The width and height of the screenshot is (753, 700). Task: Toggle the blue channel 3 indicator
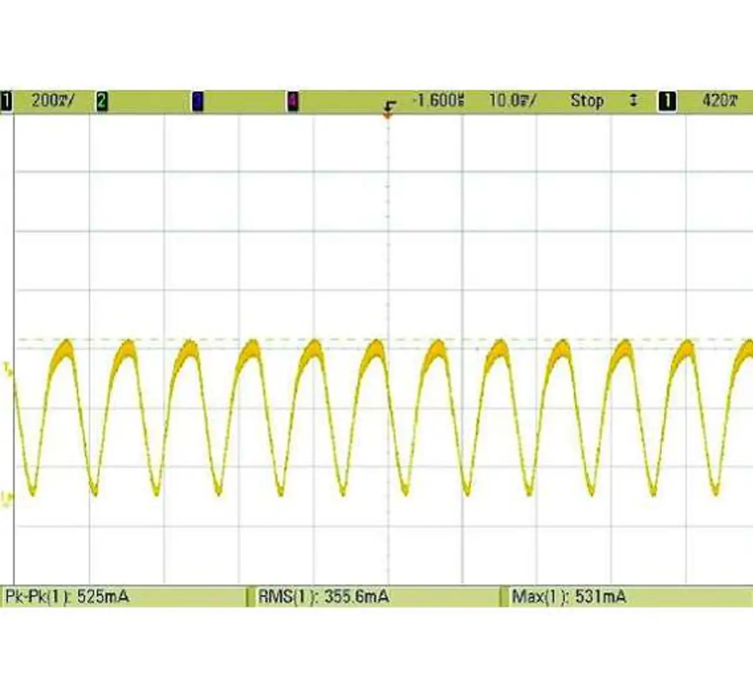click(x=198, y=101)
